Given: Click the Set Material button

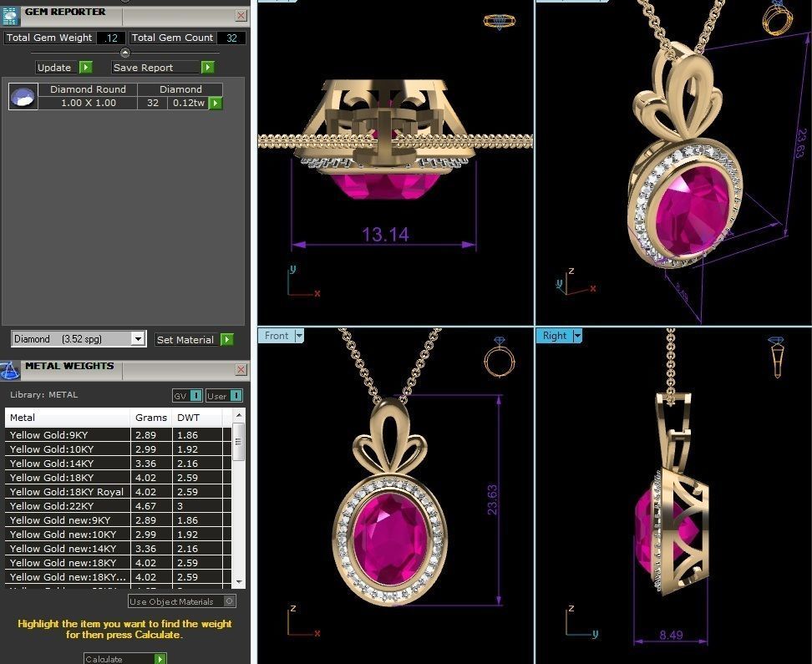Looking at the screenshot, I should pos(185,340).
